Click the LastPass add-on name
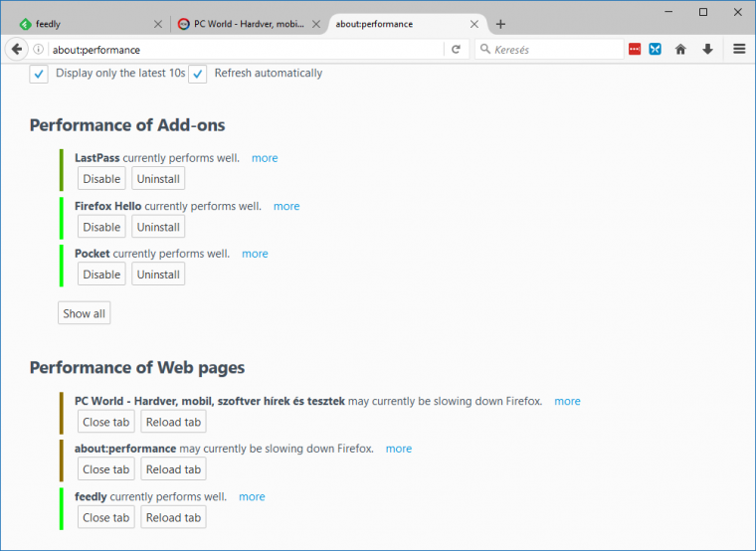 pyautogui.click(x=96, y=158)
